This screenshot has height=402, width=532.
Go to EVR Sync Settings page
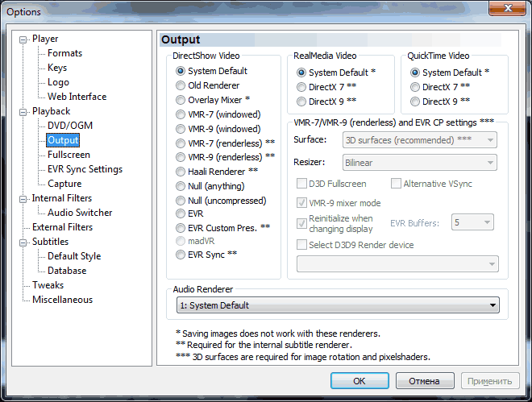pos(85,169)
